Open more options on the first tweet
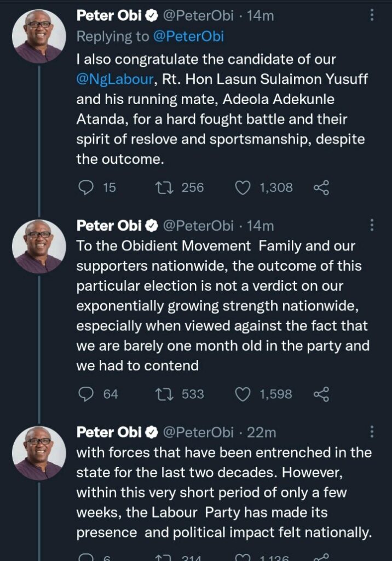The height and width of the screenshot is (561, 392). click(x=372, y=15)
